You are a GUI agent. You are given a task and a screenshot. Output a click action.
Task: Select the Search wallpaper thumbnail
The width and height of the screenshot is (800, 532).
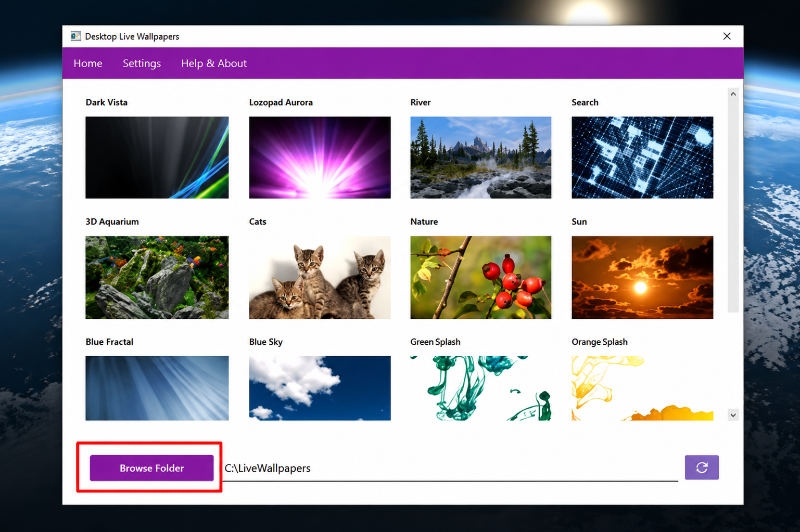pyautogui.click(x=642, y=158)
